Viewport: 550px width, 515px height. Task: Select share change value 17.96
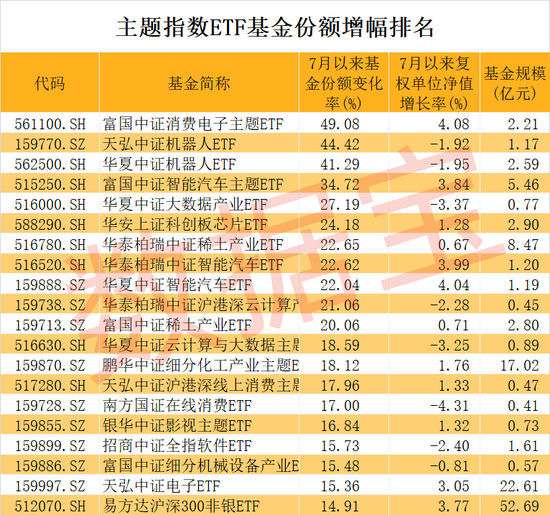pyautogui.click(x=340, y=386)
